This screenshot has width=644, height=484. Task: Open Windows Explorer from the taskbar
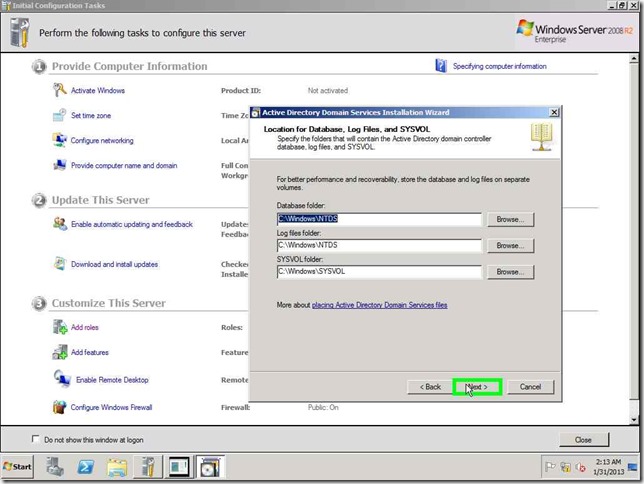[117, 467]
